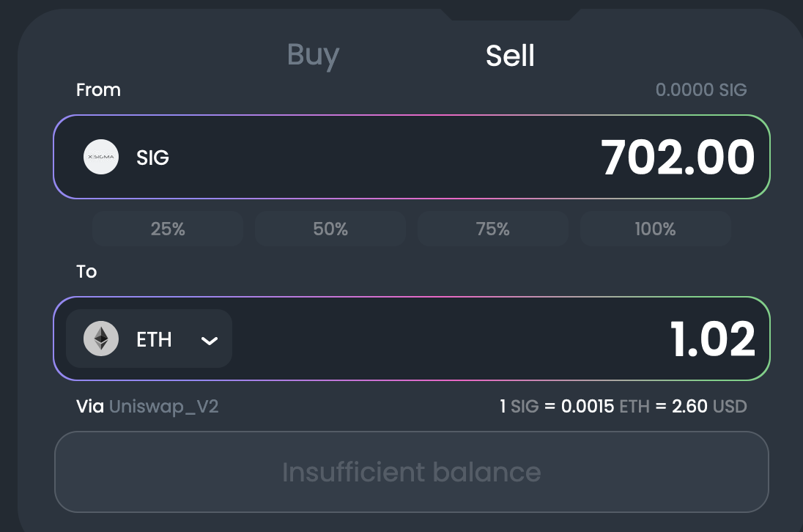Screen dimensions: 803x532
Task: Click the ETH token name label
Action: pyautogui.click(x=154, y=339)
